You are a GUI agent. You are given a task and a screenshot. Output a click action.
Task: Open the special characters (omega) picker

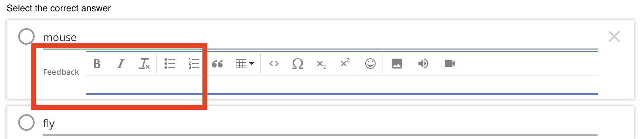pos(298,64)
